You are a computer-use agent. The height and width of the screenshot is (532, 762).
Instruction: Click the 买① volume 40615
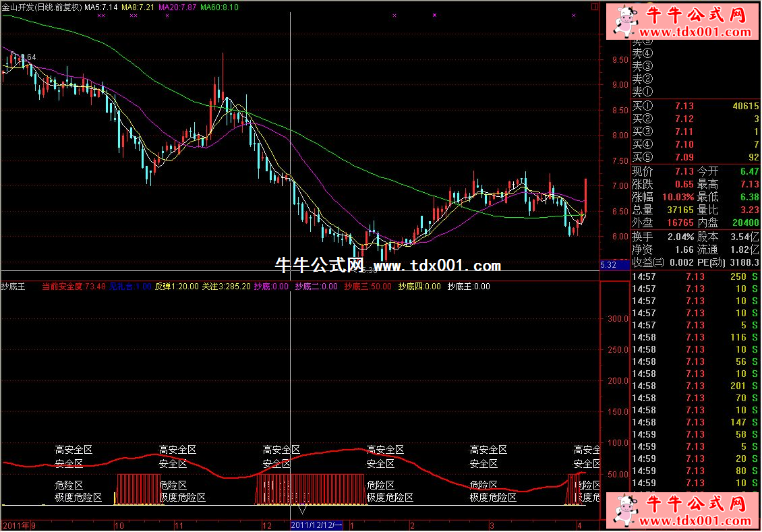pos(745,106)
